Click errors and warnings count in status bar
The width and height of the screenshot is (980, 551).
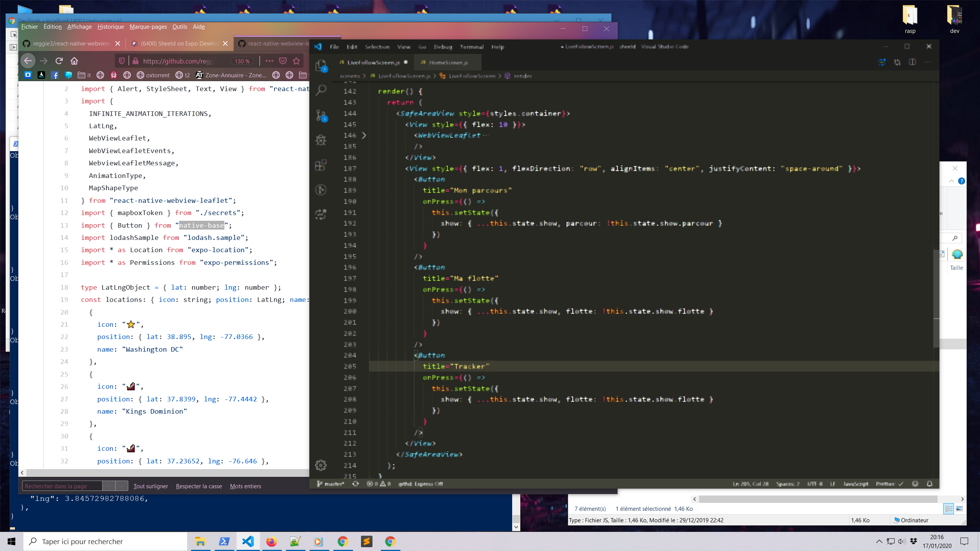click(x=379, y=484)
